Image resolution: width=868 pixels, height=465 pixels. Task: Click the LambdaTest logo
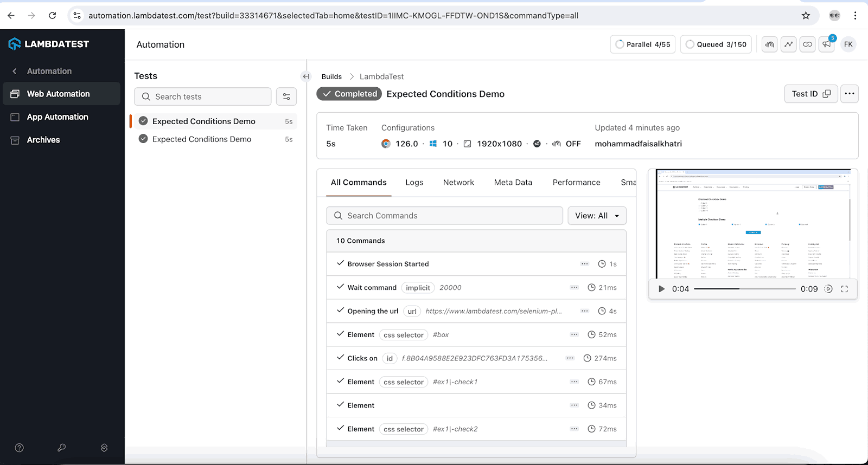[x=49, y=44]
